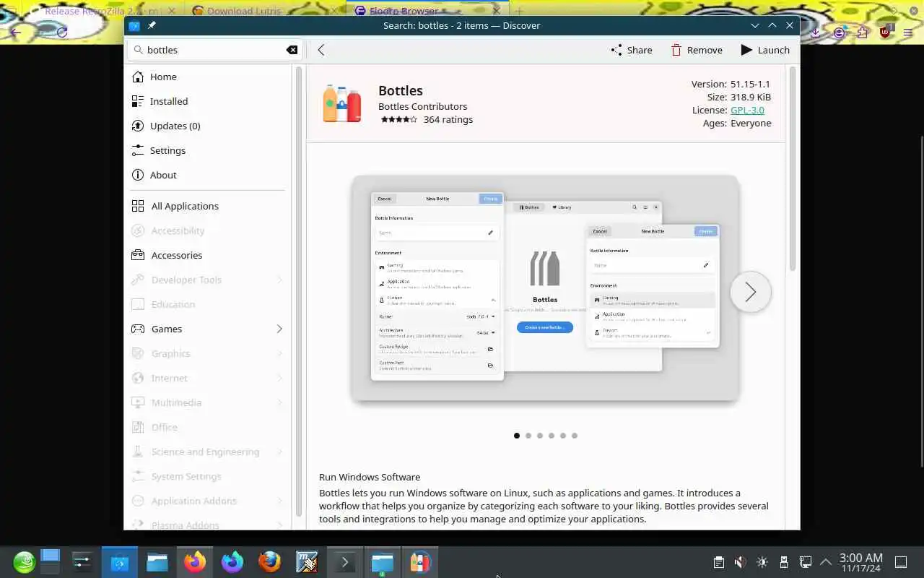This screenshot has width=924, height=578.
Task: Clear the bottles search text
Action: pos(292,50)
